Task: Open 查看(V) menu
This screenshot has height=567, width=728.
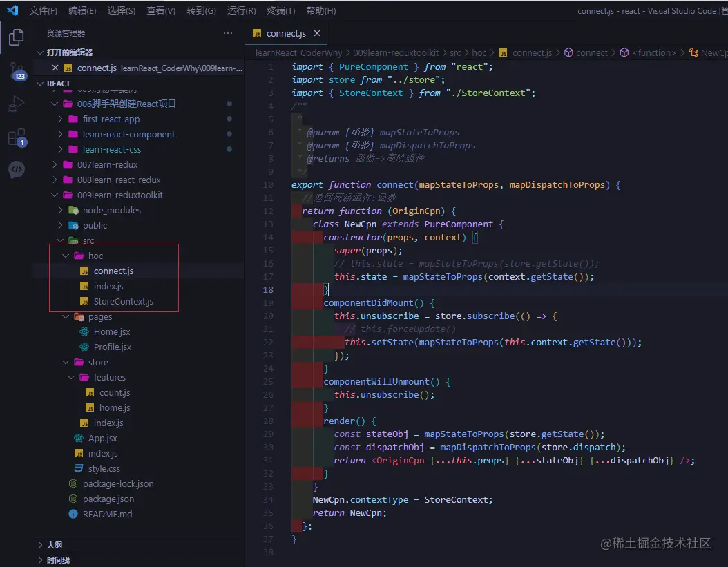Action: click(x=161, y=10)
